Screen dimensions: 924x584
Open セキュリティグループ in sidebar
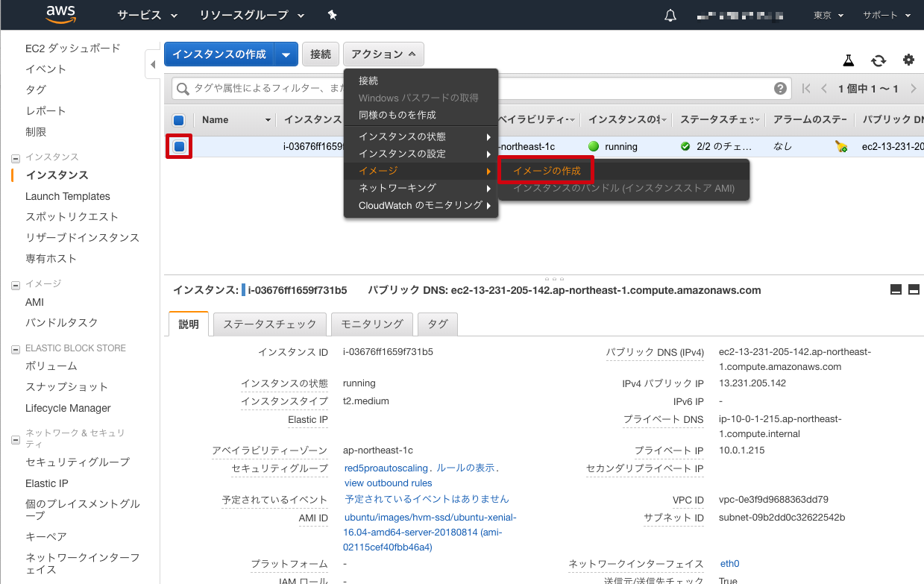[x=78, y=462]
